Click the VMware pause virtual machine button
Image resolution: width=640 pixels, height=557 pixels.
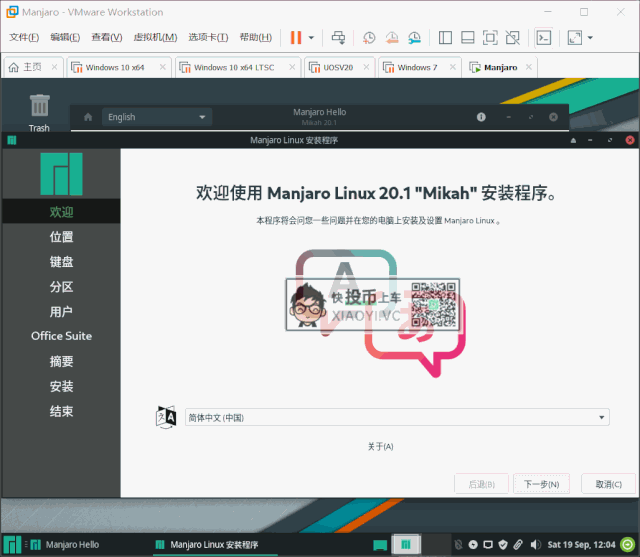tap(296, 38)
